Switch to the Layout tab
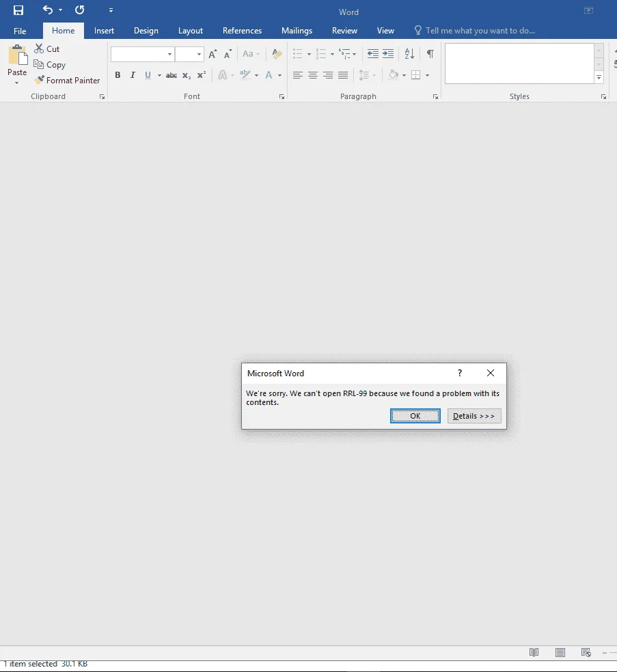The image size is (617, 672). click(191, 31)
